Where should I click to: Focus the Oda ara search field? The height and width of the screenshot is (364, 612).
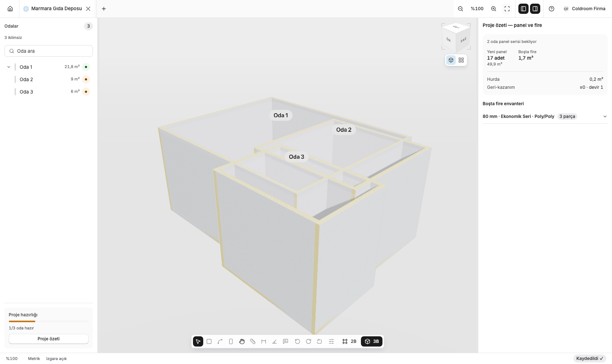click(x=48, y=51)
